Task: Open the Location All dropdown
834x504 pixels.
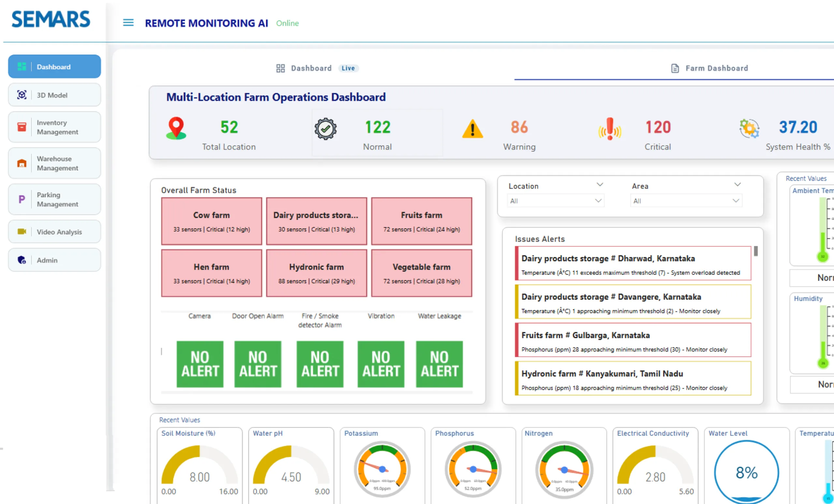Action: click(555, 201)
